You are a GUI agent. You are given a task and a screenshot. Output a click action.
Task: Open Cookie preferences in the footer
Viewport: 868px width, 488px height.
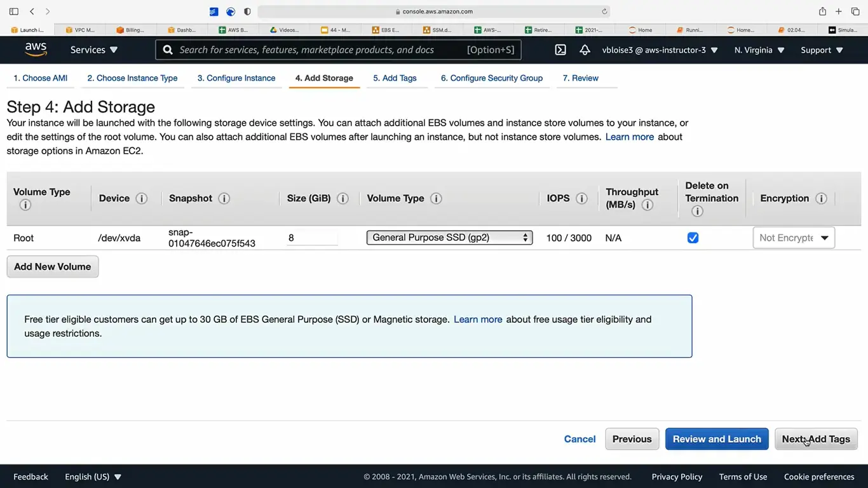[x=819, y=477]
